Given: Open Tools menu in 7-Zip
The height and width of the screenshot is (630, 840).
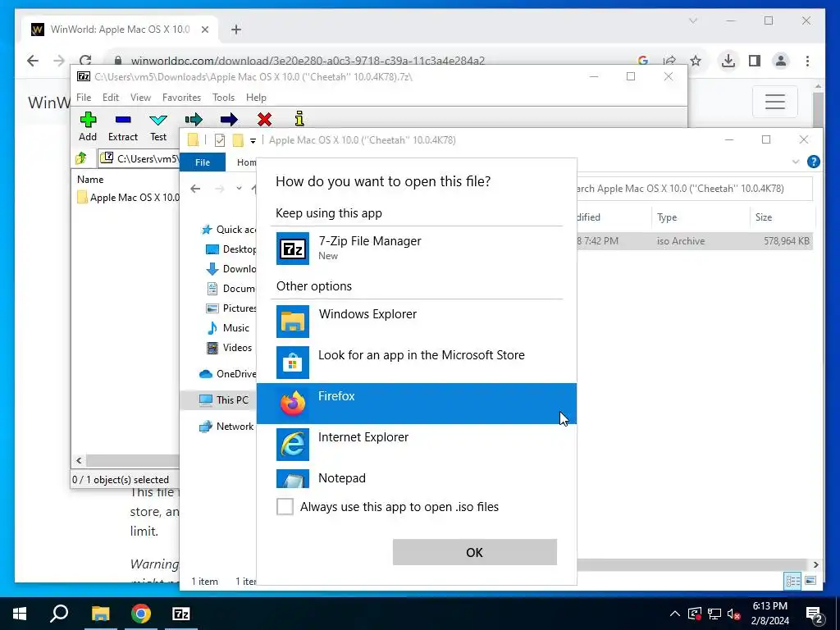Looking at the screenshot, I should click(223, 98).
